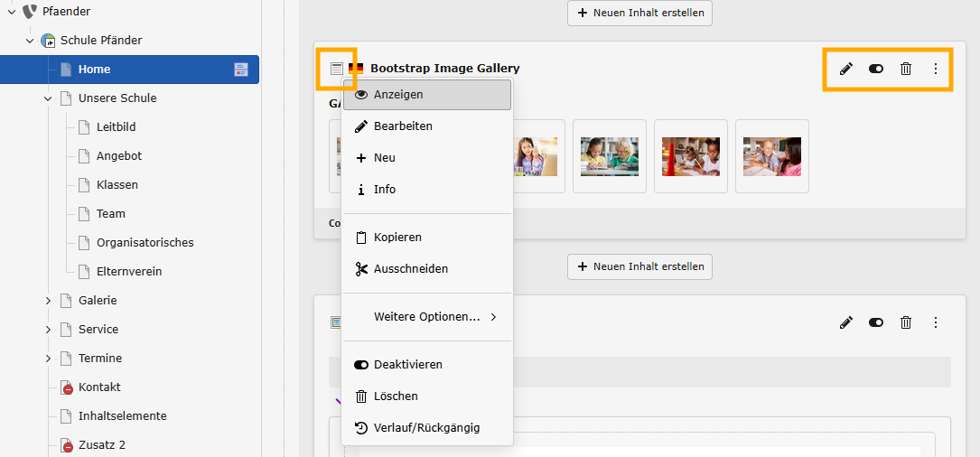Click the pencil edit icon for Bootstrap Image Gallery
This screenshot has height=457, width=980.
(x=846, y=69)
